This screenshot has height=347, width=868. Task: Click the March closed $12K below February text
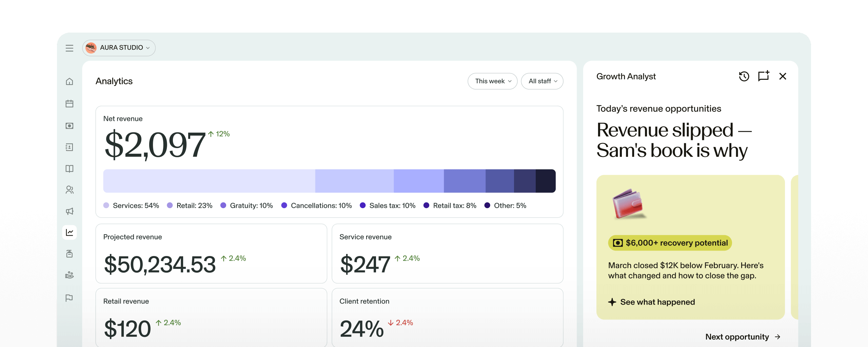686,271
